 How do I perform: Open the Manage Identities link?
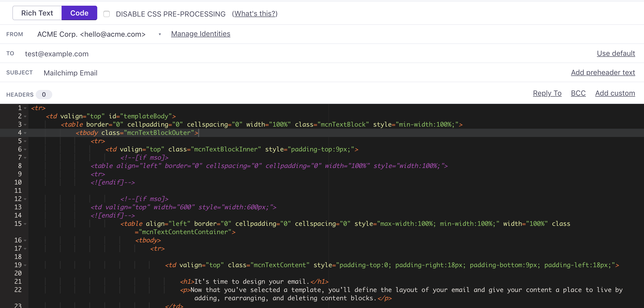[x=200, y=34]
